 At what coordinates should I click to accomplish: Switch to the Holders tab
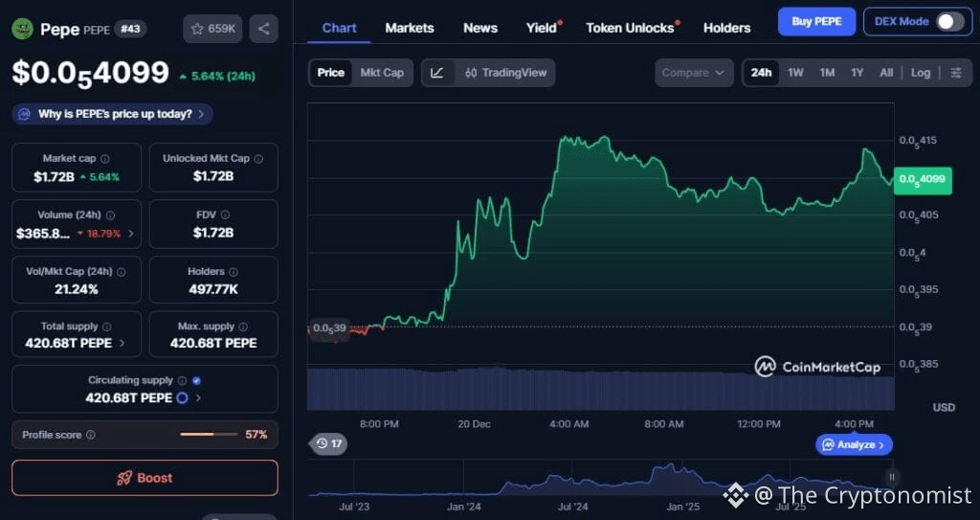coord(727,28)
